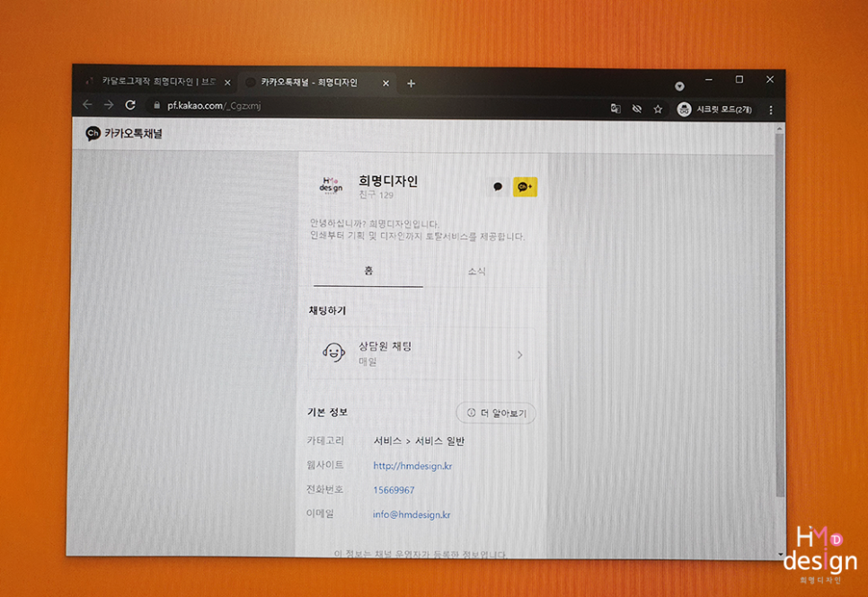Click the address bar showing pf.kakao.com
This screenshot has width=868, height=597.
(376, 106)
